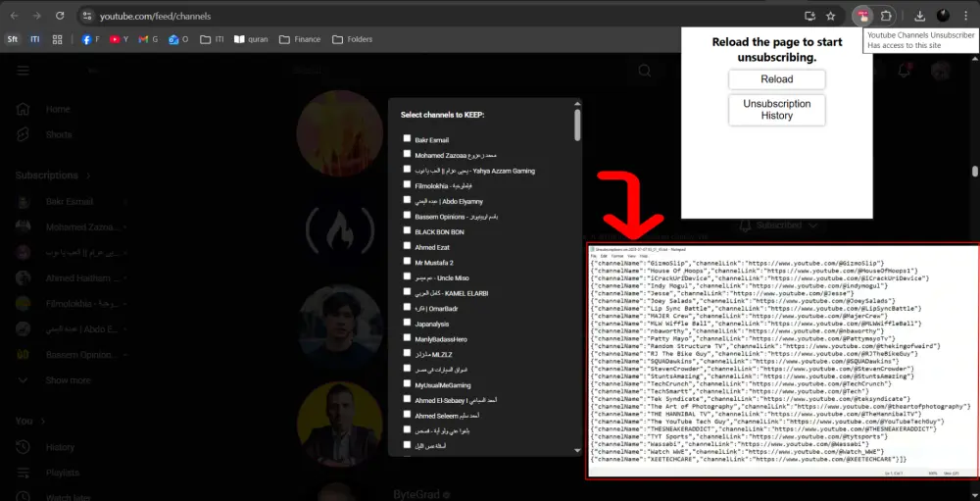
Task: Open Unsubscription History in the extension popup
Action: pyautogui.click(x=777, y=110)
